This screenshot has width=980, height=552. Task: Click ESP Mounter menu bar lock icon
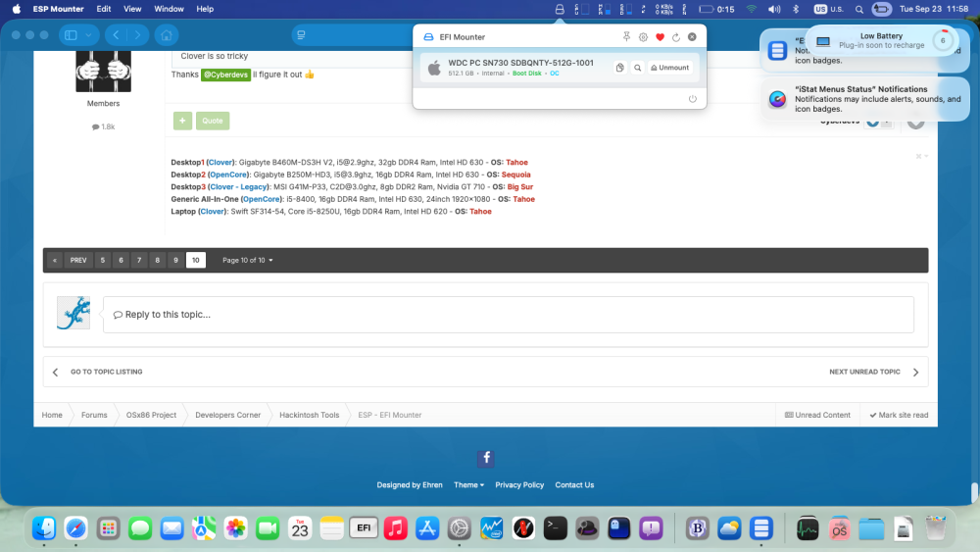tap(560, 9)
